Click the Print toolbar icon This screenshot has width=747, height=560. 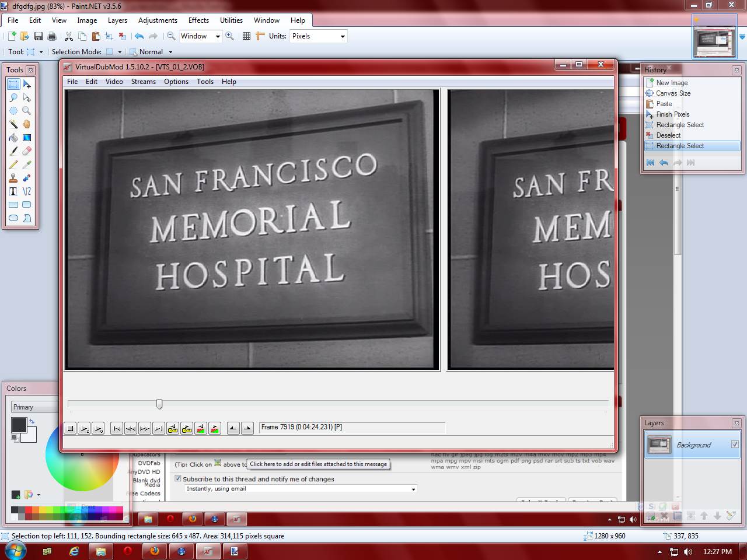pyautogui.click(x=52, y=36)
